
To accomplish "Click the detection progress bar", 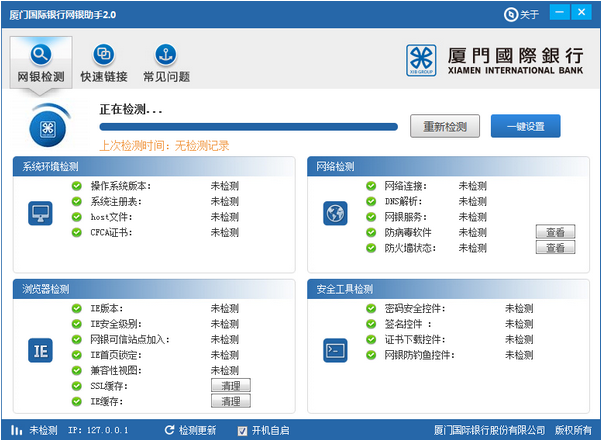I will point(248,126).
